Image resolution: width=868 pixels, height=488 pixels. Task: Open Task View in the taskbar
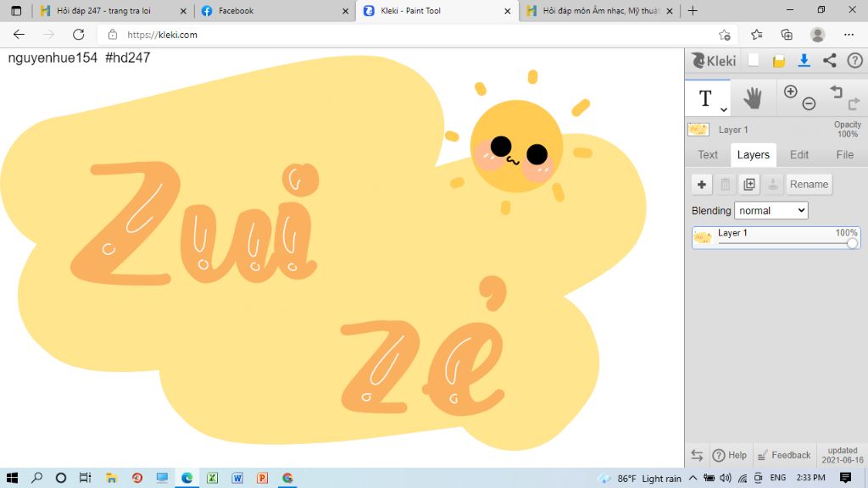(85, 478)
